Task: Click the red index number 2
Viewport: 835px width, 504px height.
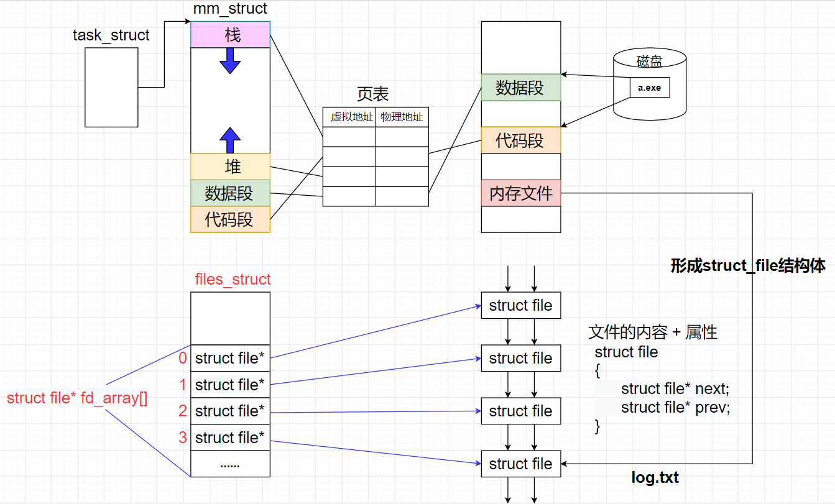Action: click(183, 411)
